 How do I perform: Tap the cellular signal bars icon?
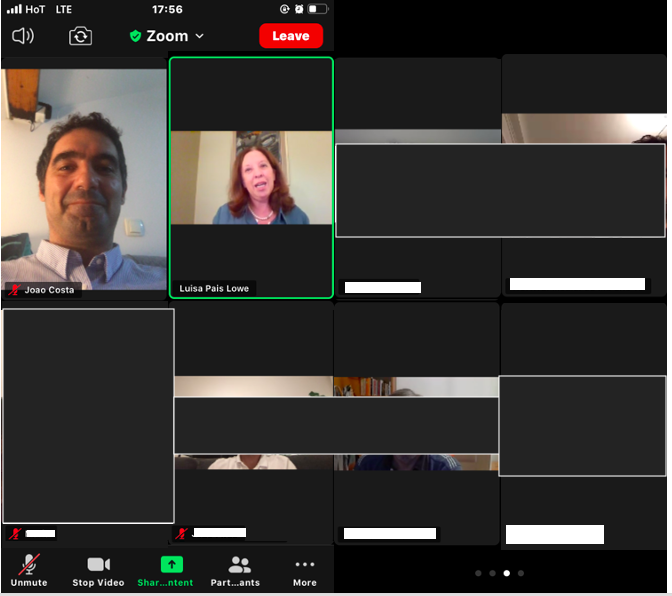tap(14, 9)
